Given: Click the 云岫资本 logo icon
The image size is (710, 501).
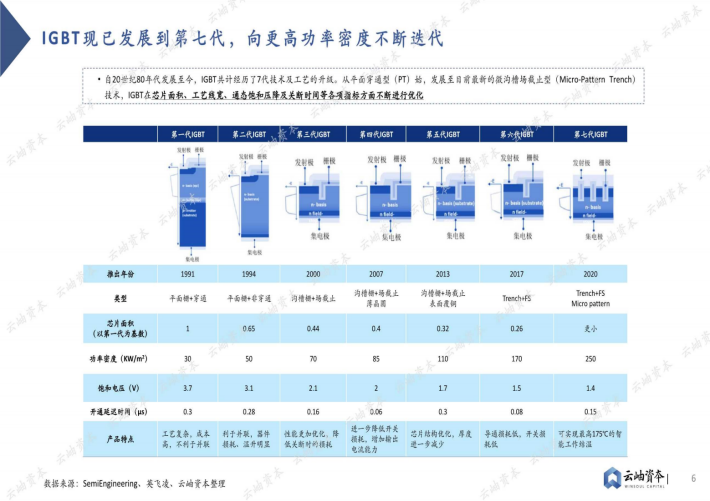Looking at the screenshot, I should pyautogui.click(x=609, y=478).
